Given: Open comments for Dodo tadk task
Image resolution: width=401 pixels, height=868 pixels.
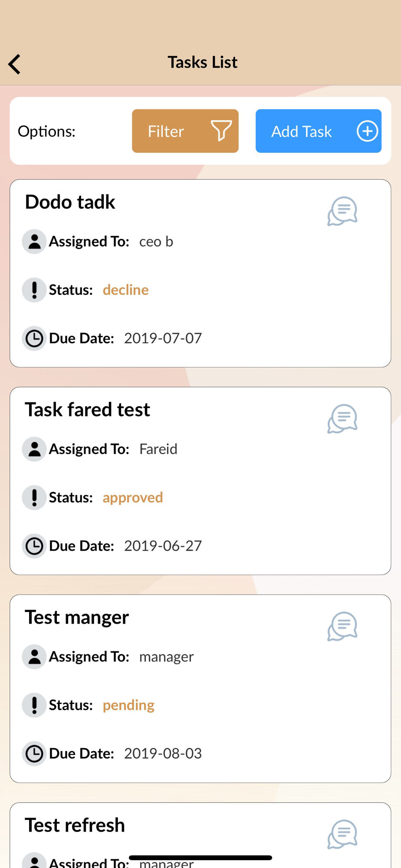Looking at the screenshot, I should click(342, 211).
